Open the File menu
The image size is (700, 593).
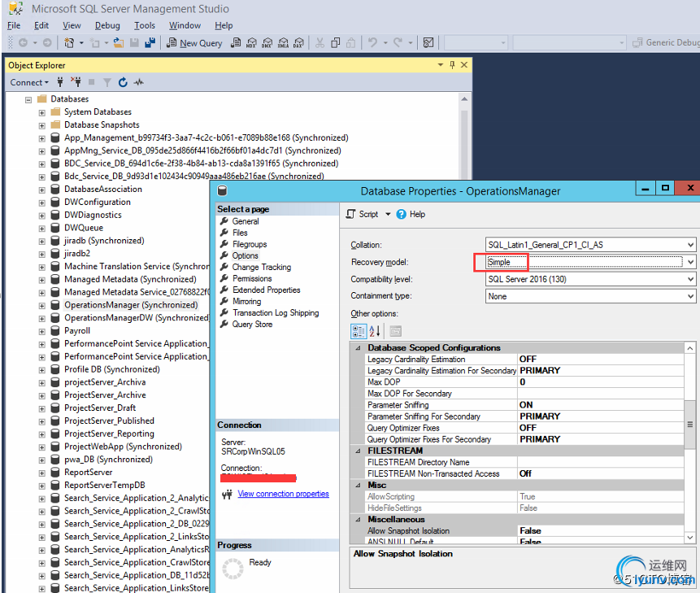pos(14,25)
